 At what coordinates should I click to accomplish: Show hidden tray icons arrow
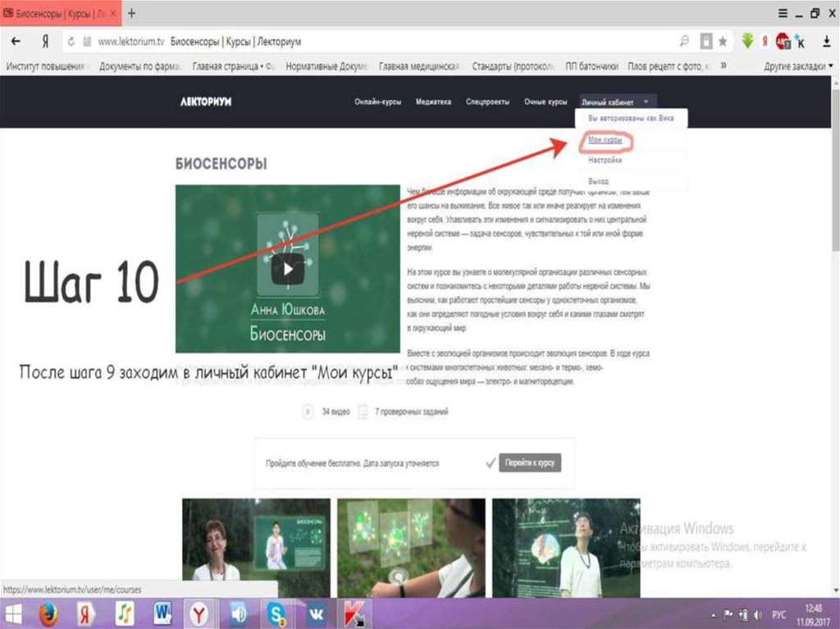click(x=713, y=616)
